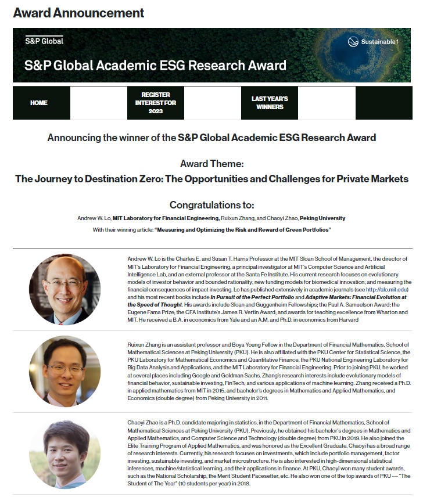Open Register Interest for 2023 tab
This screenshot has width=423, height=504.
[155, 103]
